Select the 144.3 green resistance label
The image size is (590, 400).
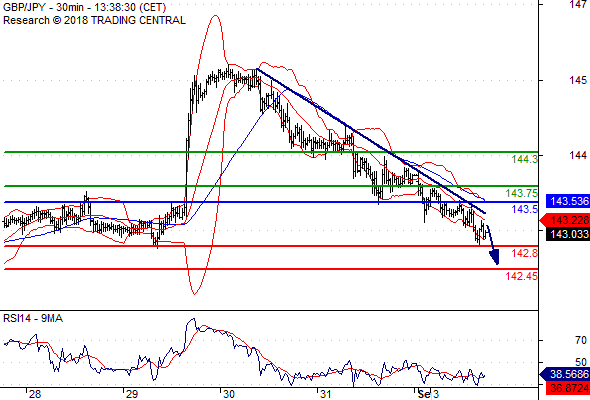(x=525, y=159)
